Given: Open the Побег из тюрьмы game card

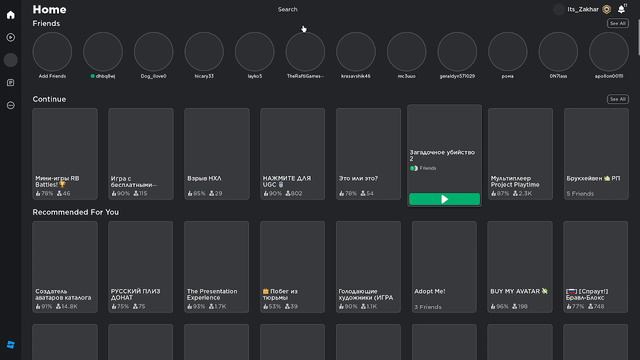Looking at the screenshot, I should [x=293, y=267].
